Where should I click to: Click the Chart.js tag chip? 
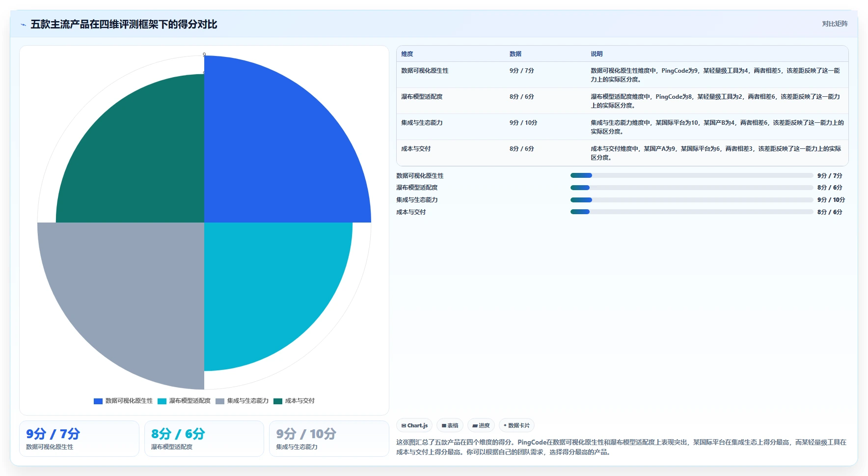[x=414, y=425]
